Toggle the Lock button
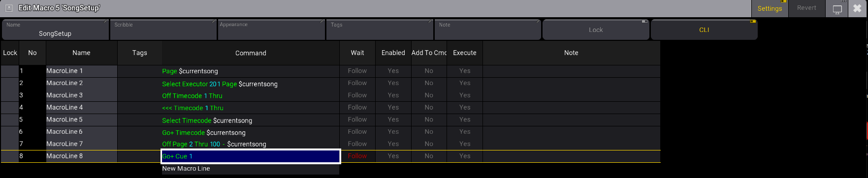The width and height of the screenshot is (868, 178). [596, 30]
